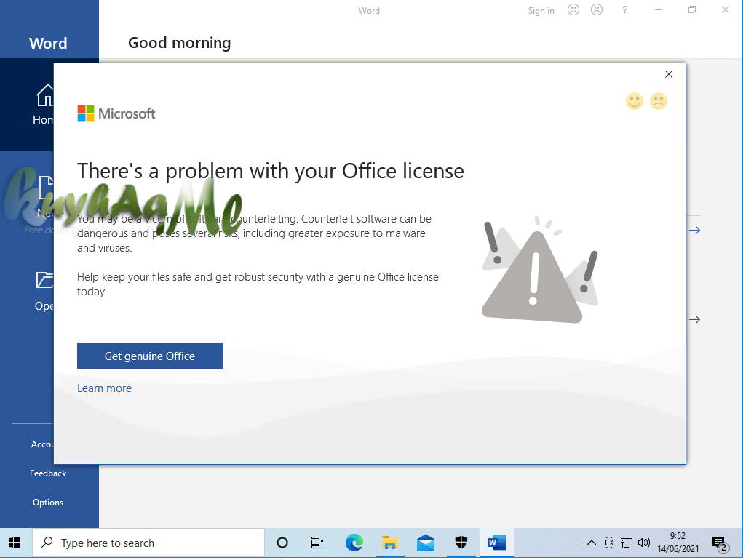This screenshot has width=743, height=560.
Task: Send a smile from Word title bar
Action: pyautogui.click(x=573, y=10)
